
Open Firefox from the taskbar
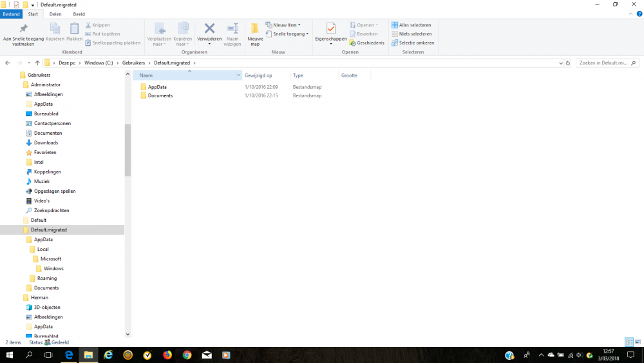coord(167,355)
